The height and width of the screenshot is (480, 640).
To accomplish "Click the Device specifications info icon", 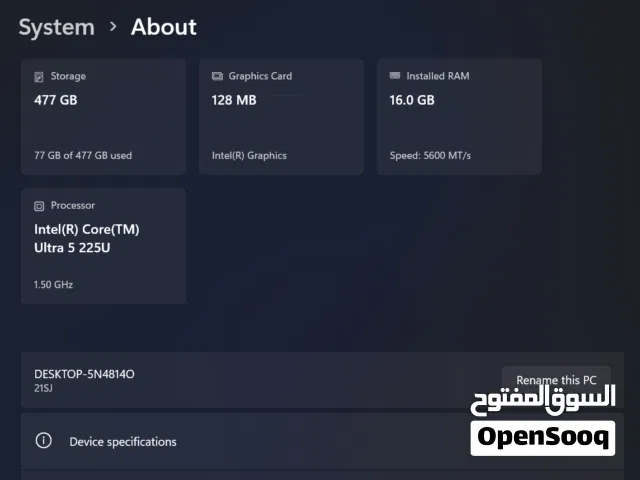I will (x=44, y=440).
